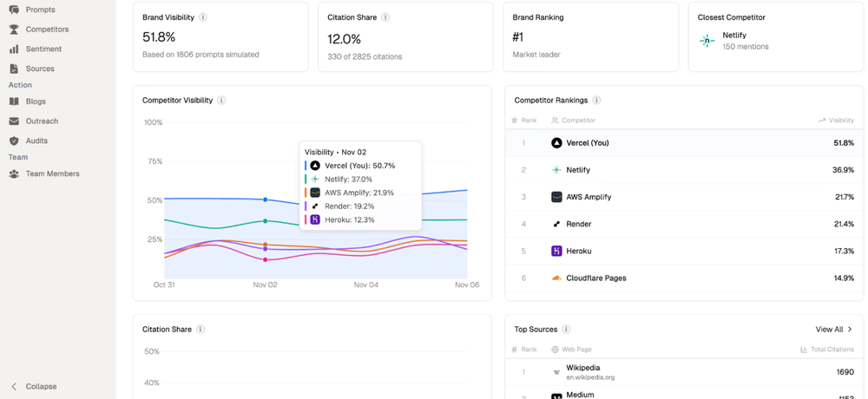Viewport: 868px width, 399px height.
Task: Click the Citation Share card info icon
Action: coord(385,17)
